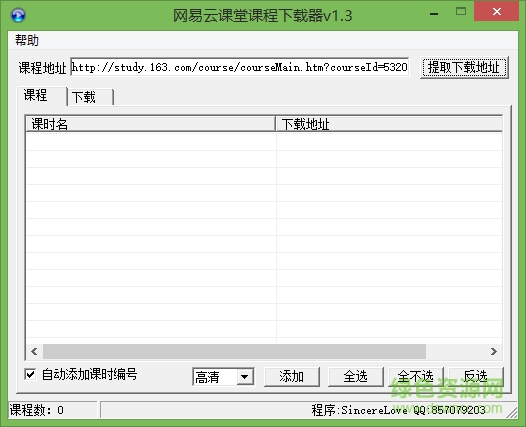Close the 网易云课堂课程下载器 window
Image resolution: width=526 pixels, height=427 pixels.
point(496,12)
